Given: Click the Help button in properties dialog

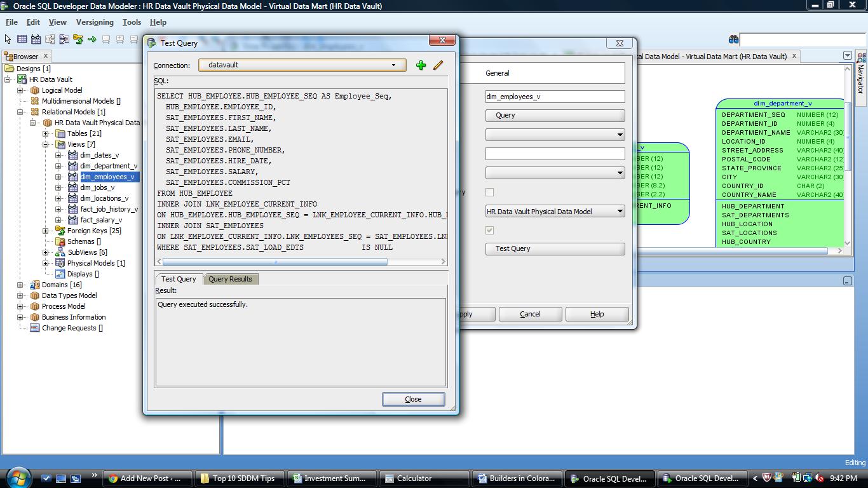Looking at the screenshot, I should pyautogui.click(x=597, y=314).
